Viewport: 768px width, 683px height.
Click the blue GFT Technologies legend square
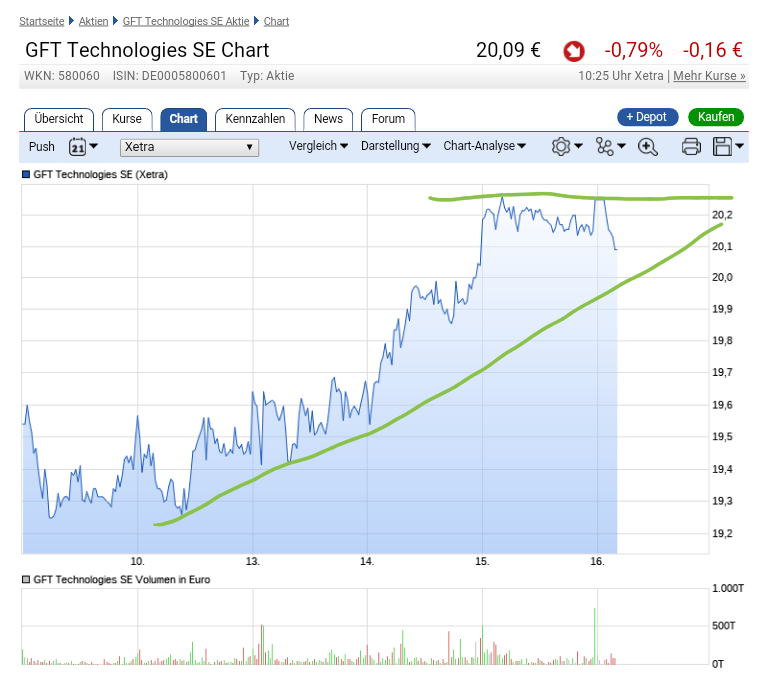click(26, 174)
